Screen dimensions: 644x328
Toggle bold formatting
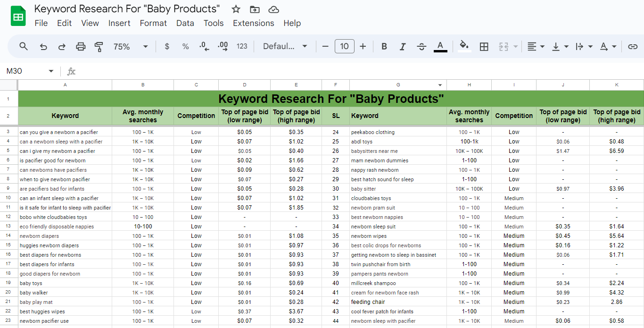pyautogui.click(x=384, y=46)
